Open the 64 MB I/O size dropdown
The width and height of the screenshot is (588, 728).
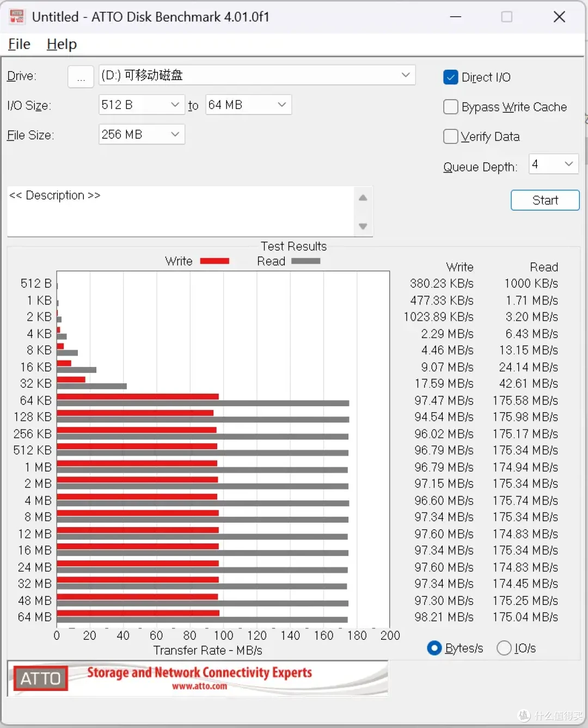[248, 105]
